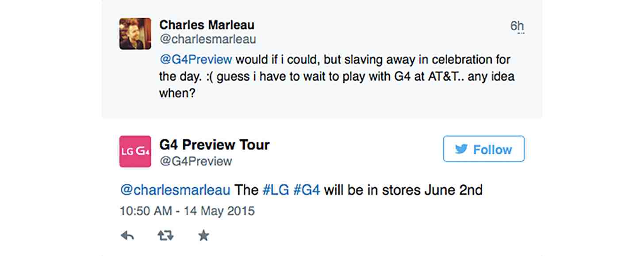
Task: Open the #LG hashtag
Action: point(276,190)
